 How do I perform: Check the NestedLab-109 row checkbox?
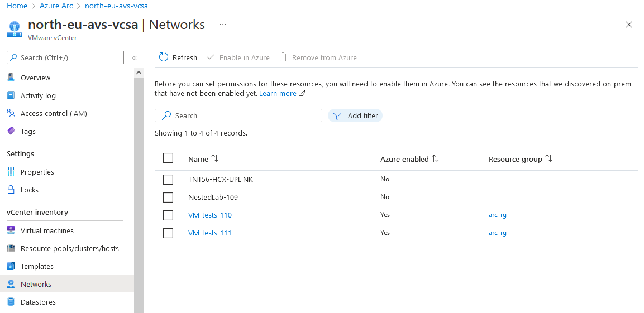tap(168, 198)
